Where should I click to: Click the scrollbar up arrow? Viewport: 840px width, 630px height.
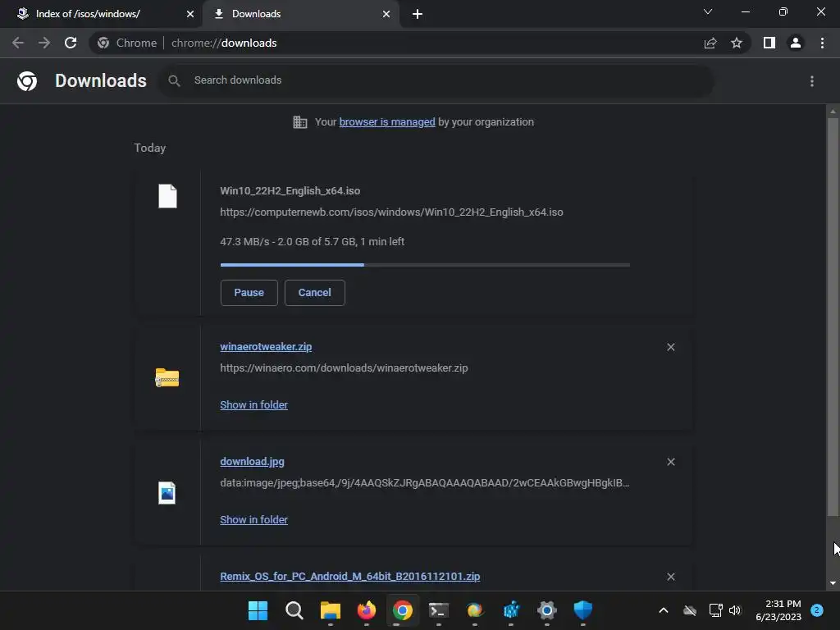(x=833, y=112)
